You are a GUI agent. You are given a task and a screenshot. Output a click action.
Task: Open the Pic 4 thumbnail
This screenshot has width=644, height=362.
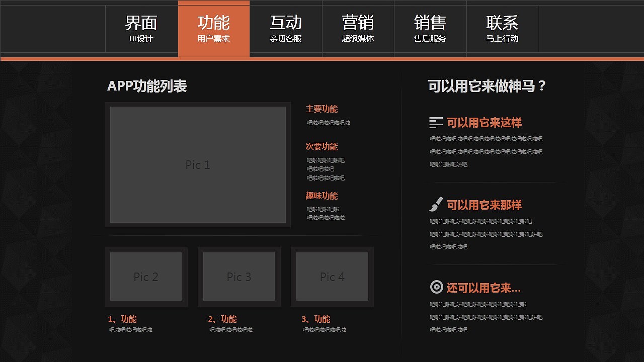point(332,277)
